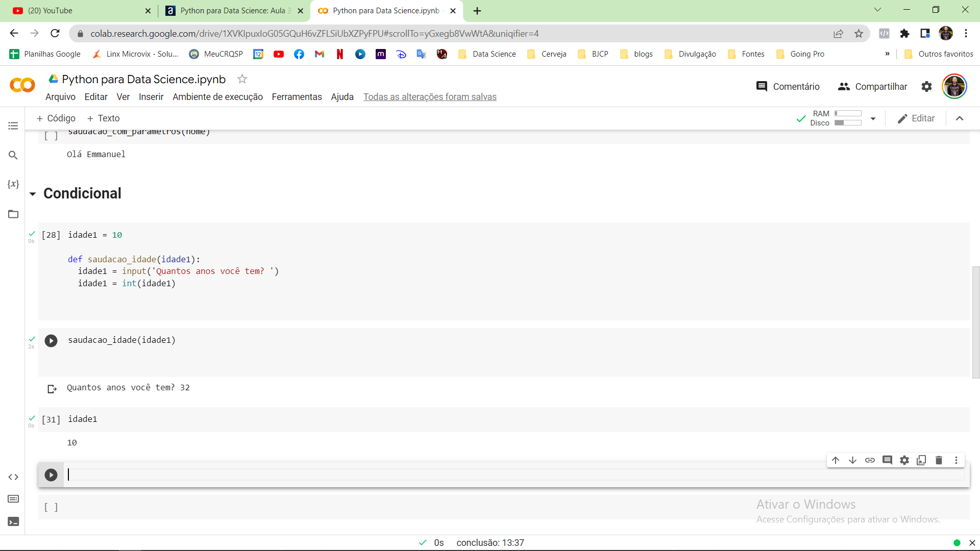Open the Chrome tab search dropdown
Image resolution: width=980 pixels, height=551 pixels.
(877, 10)
